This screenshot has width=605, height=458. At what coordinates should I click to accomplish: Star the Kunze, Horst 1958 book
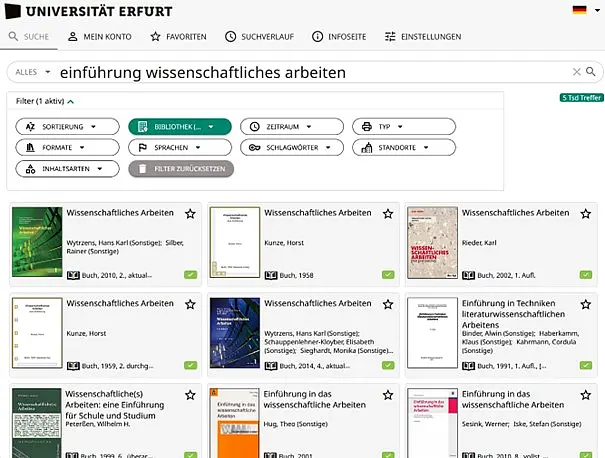coord(388,213)
